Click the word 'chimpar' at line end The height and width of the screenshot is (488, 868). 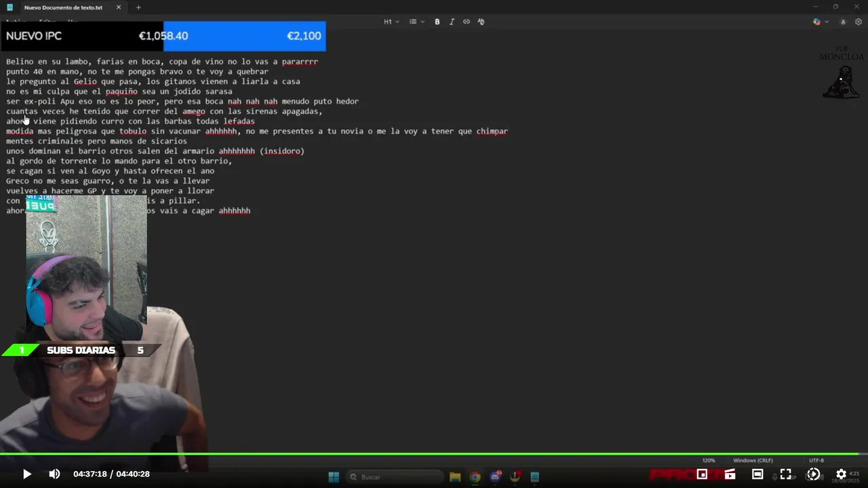point(492,131)
